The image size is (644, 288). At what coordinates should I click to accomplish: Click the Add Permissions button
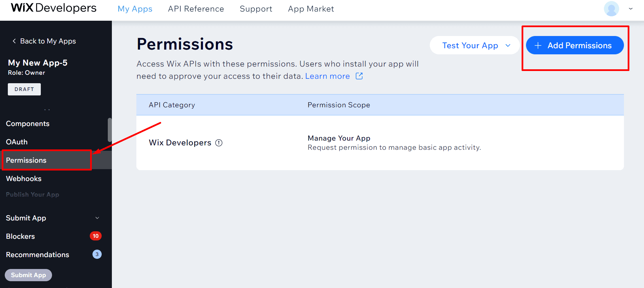point(575,45)
